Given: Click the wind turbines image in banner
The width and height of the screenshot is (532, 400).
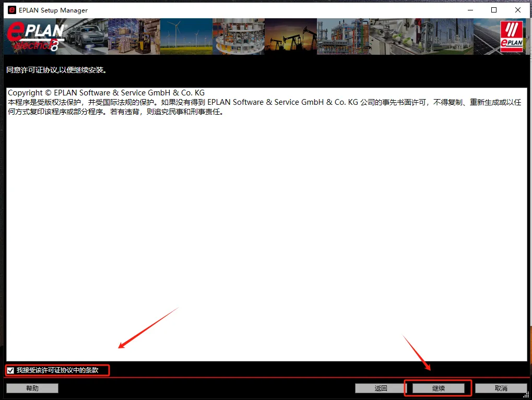Looking at the screenshot, I should [186, 37].
